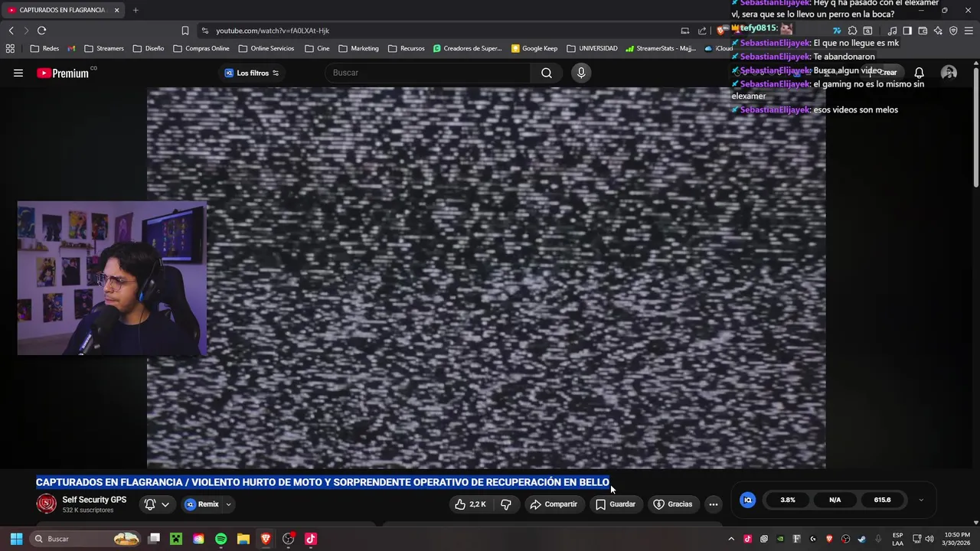The image size is (980, 551).
Task: Open the 7TV extension icon
Action: 836,31
